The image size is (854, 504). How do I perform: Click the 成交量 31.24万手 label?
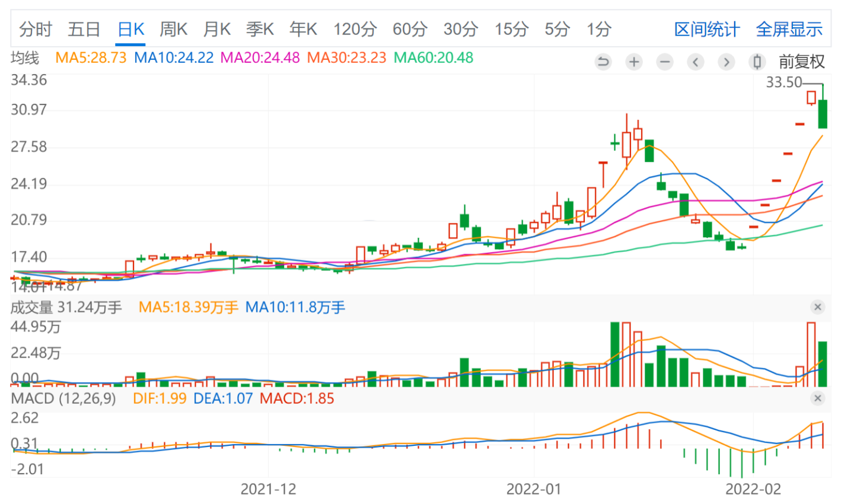(x=66, y=307)
